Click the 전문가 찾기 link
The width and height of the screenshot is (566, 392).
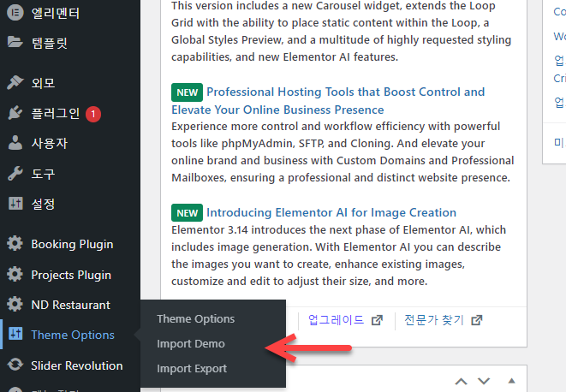(x=434, y=320)
